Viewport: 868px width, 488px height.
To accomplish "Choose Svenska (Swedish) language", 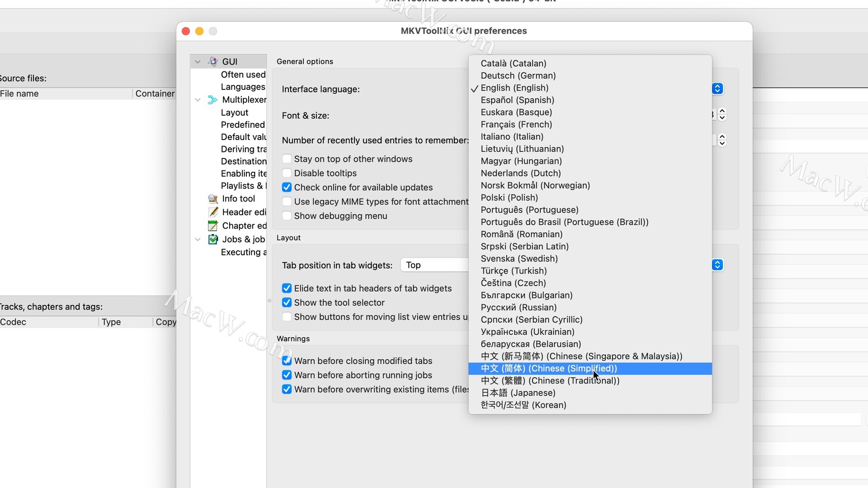I will pyautogui.click(x=590, y=258).
